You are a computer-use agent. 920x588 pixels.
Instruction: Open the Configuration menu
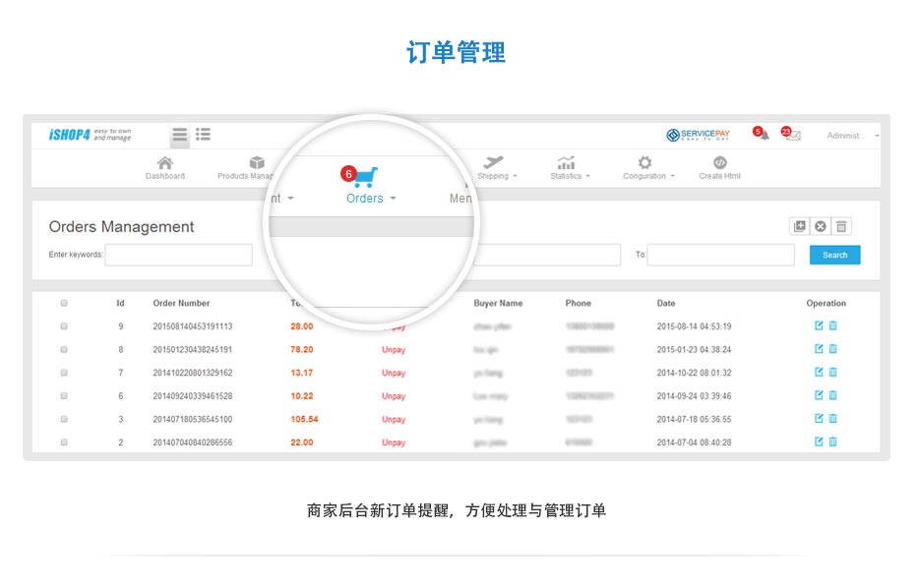[648, 167]
